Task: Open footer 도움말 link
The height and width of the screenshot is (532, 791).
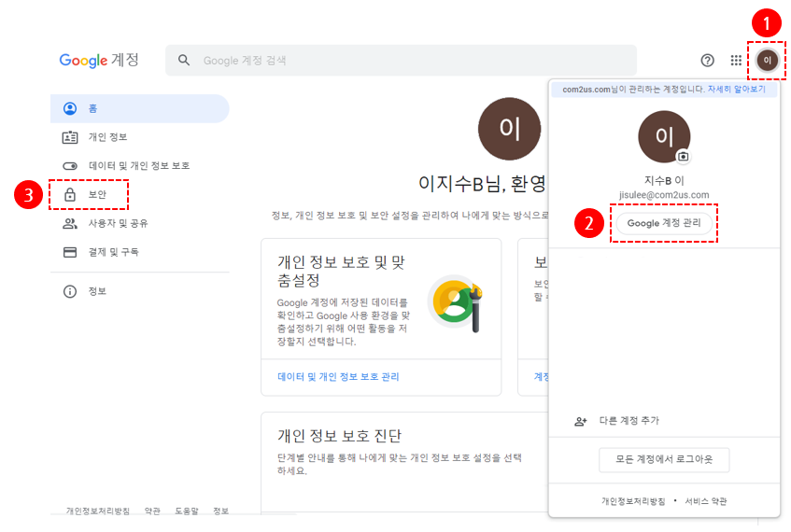Action: (x=187, y=511)
